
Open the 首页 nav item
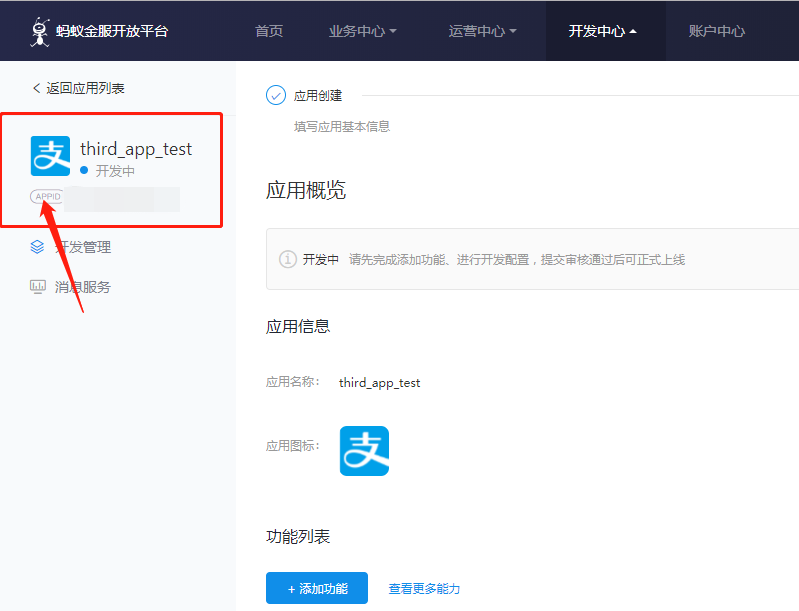pos(269,31)
